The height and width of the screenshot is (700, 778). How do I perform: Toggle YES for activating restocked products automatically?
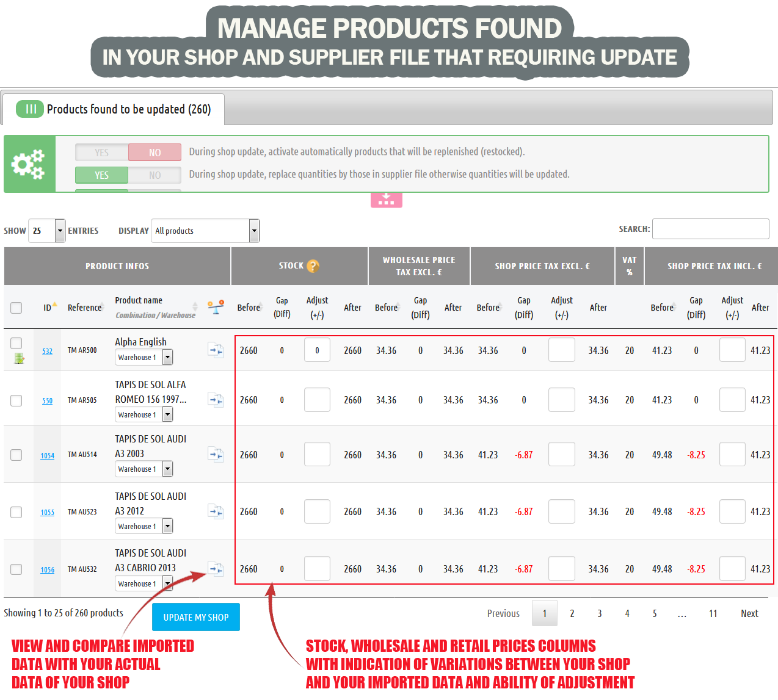pos(102,153)
